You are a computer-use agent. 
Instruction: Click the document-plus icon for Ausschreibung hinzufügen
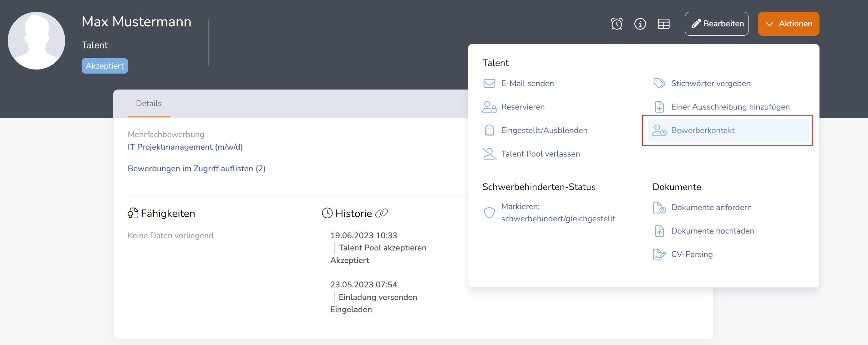pyautogui.click(x=659, y=107)
